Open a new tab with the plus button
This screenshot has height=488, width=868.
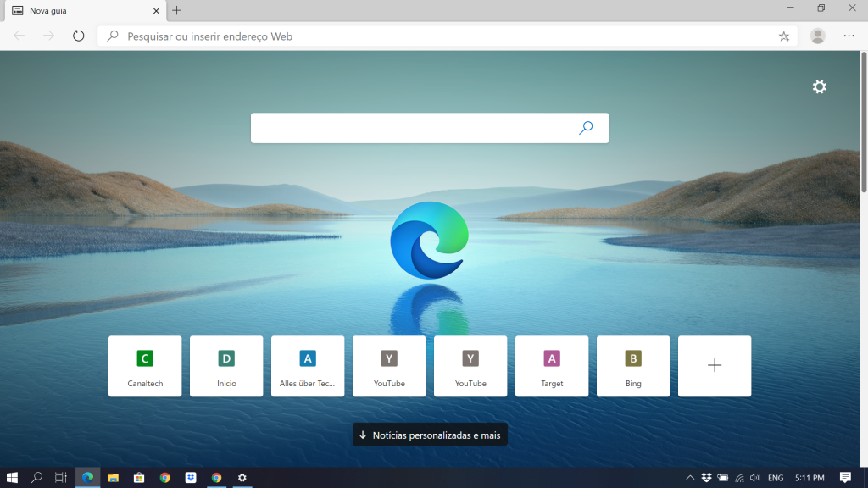[x=176, y=10]
